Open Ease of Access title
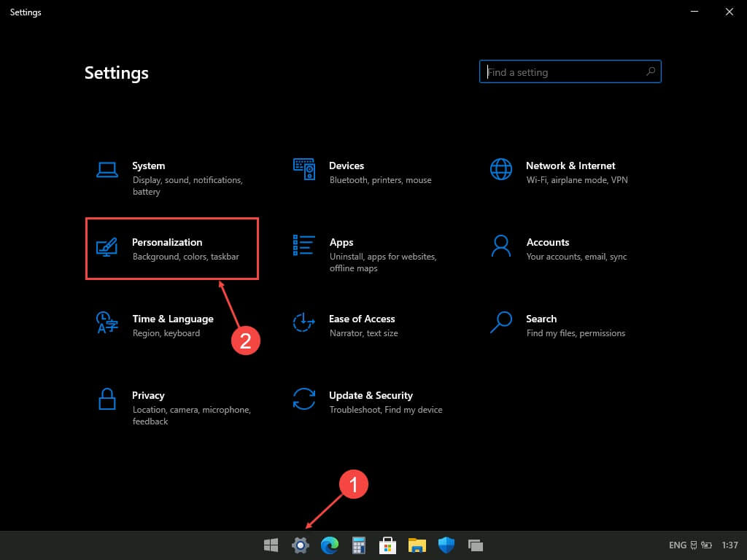747x560 pixels. [362, 319]
